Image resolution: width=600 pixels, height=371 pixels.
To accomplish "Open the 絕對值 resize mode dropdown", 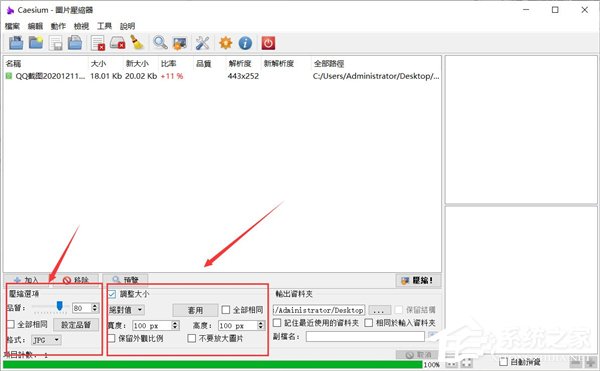I will pyautogui.click(x=126, y=310).
